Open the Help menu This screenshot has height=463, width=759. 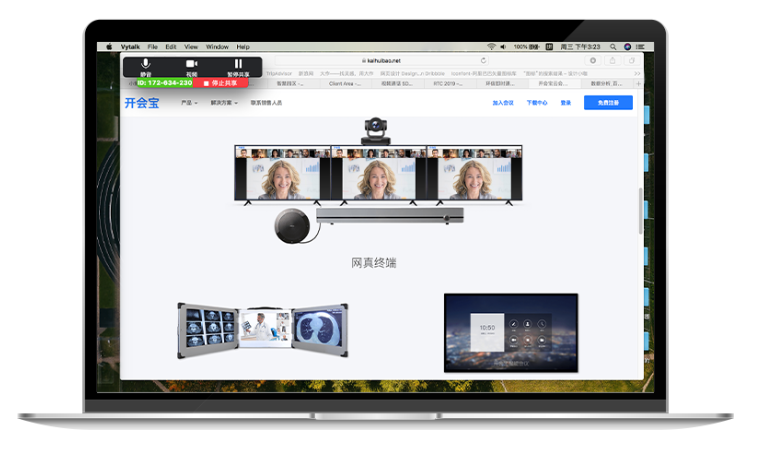(x=243, y=47)
